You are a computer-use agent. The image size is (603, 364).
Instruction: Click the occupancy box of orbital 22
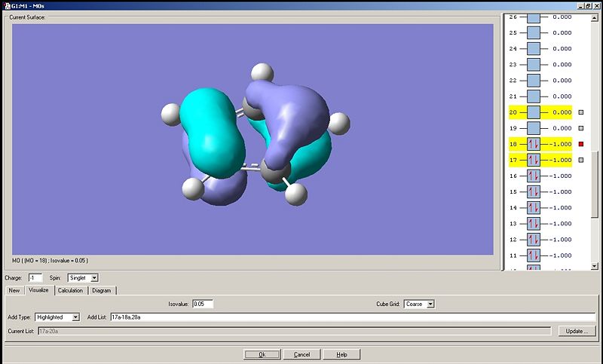point(533,81)
